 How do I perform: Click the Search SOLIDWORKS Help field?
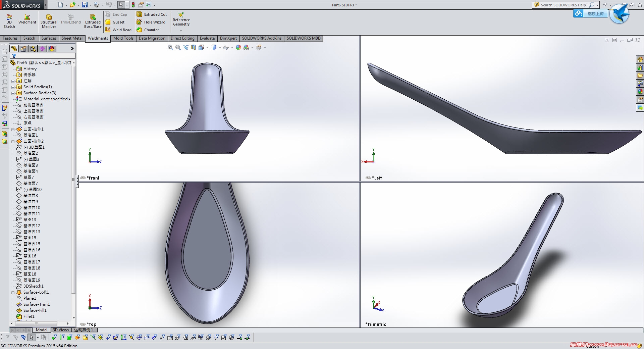click(566, 5)
